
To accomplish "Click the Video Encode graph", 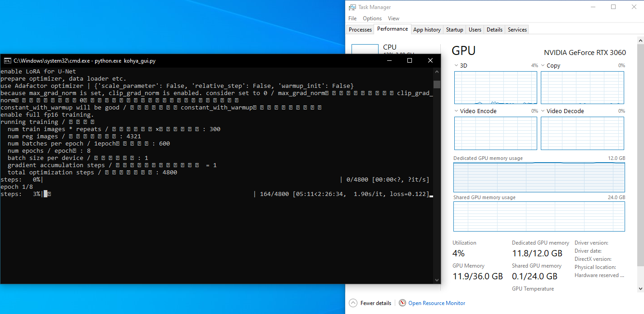I will point(496,133).
